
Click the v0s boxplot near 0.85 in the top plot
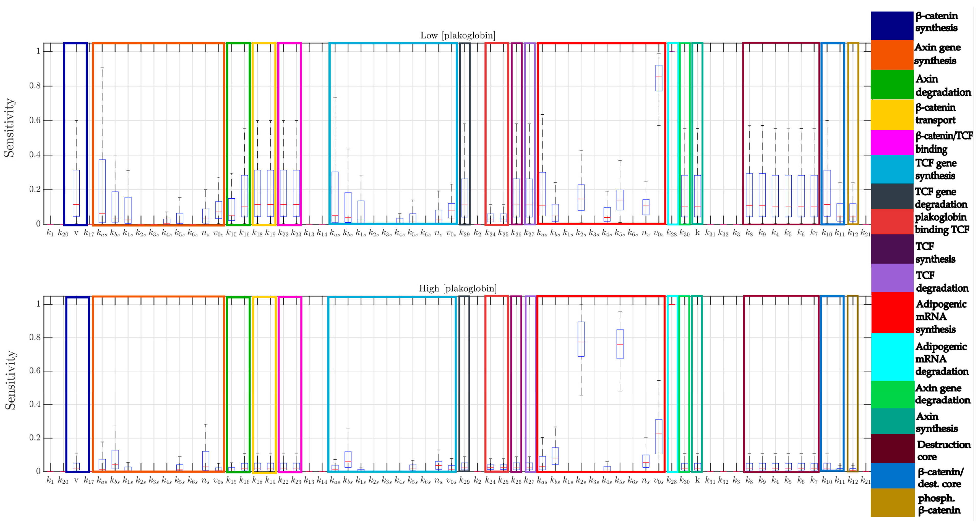[x=659, y=78]
